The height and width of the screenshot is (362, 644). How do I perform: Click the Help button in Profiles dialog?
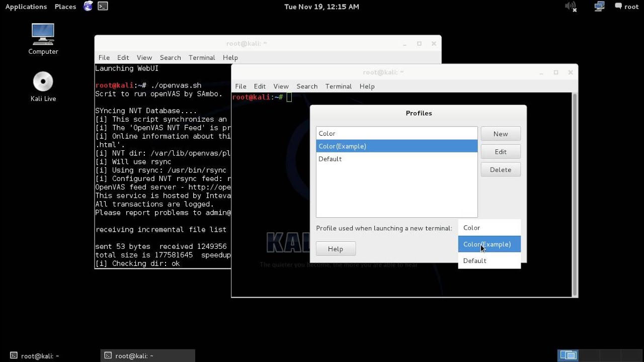click(x=336, y=249)
